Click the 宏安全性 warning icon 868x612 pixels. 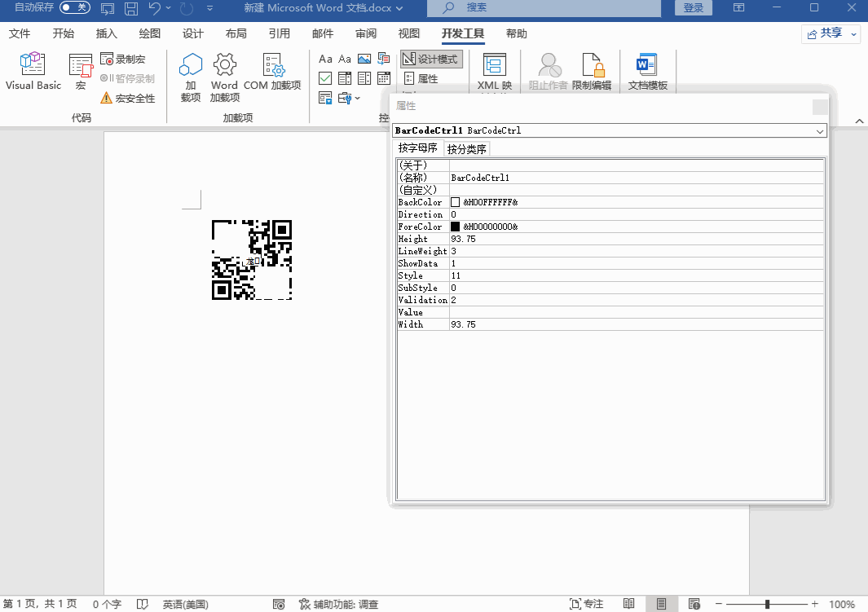[106, 99]
